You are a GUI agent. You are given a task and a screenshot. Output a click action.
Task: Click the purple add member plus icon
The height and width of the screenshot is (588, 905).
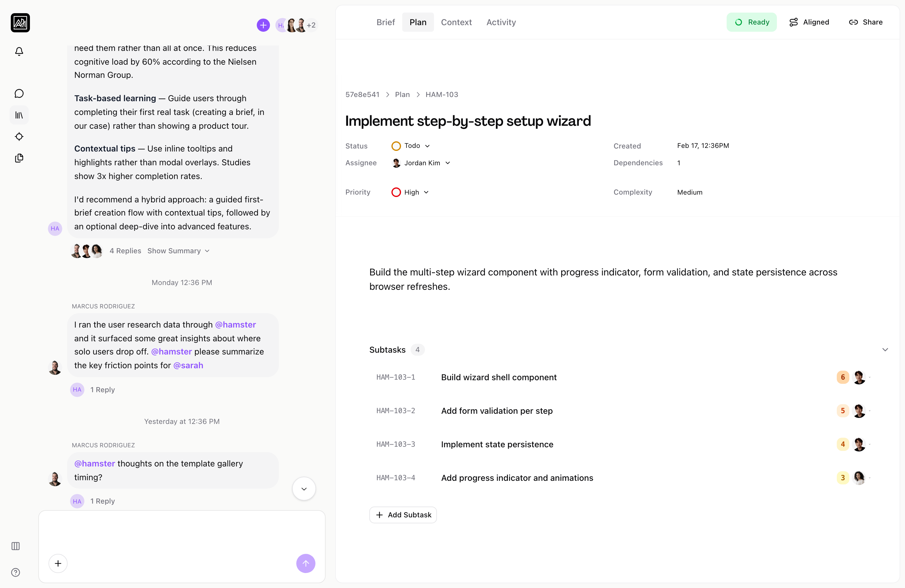point(263,25)
